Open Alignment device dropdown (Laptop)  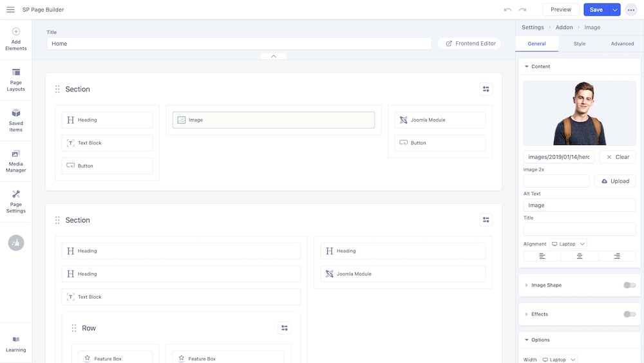[x=569, y=244]
